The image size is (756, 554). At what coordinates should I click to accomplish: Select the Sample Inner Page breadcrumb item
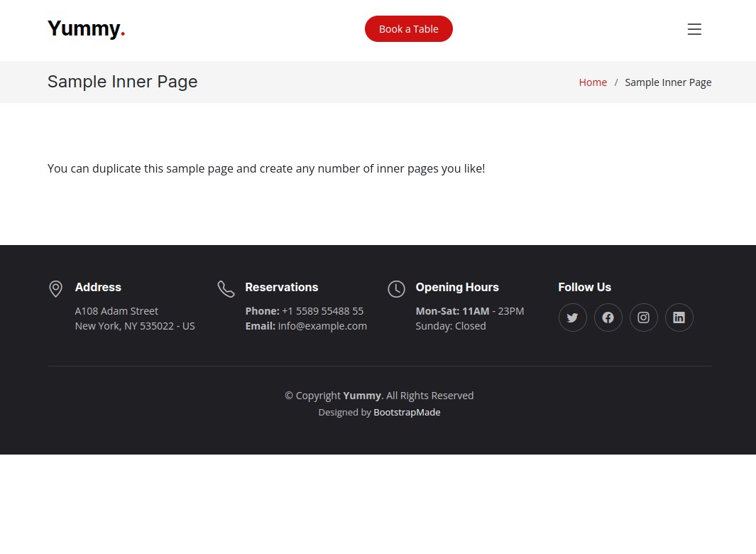pyautogui.click(x=668, y=82)
